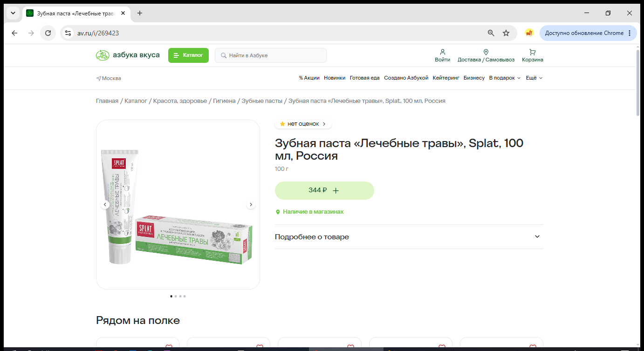Show previous product image arrow

[x=105, y=204]
